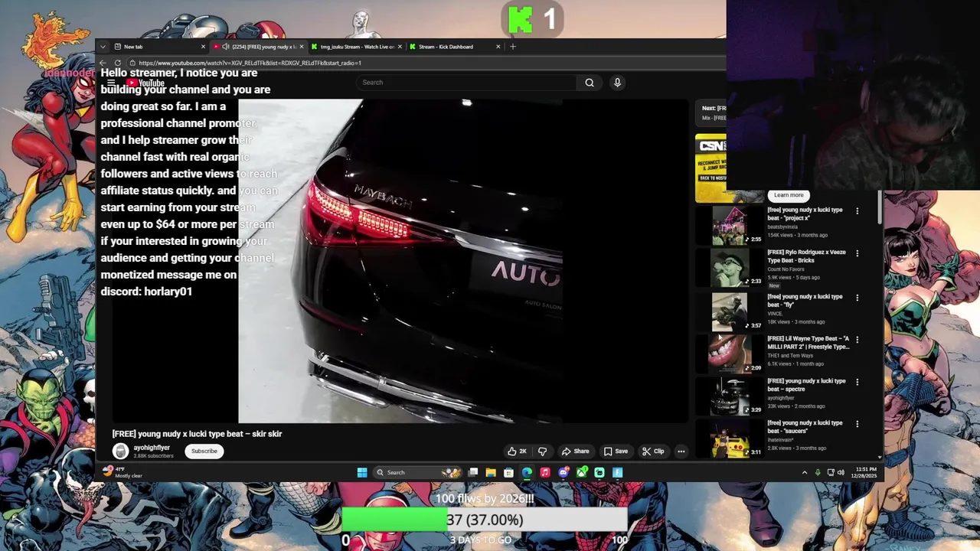Screen dimensions: 980x551
Task: Subscribe to ayohighflyer channel
Action: (204, 452)
